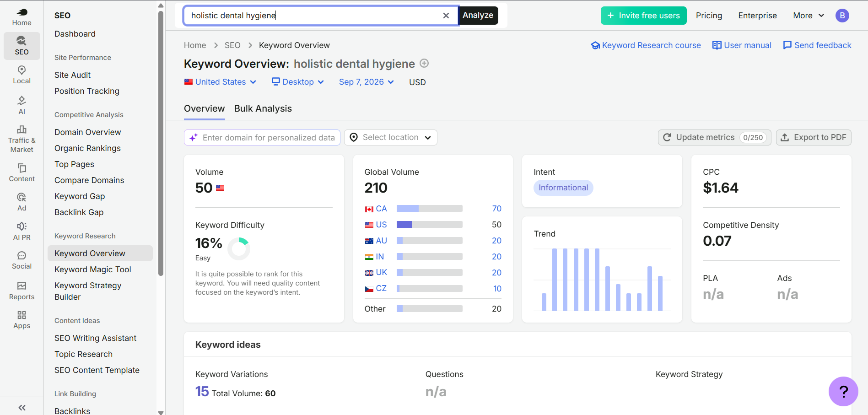Open SEO Writing Assistant in the sidebar
The image size is (868, 415).
point(95,338)
